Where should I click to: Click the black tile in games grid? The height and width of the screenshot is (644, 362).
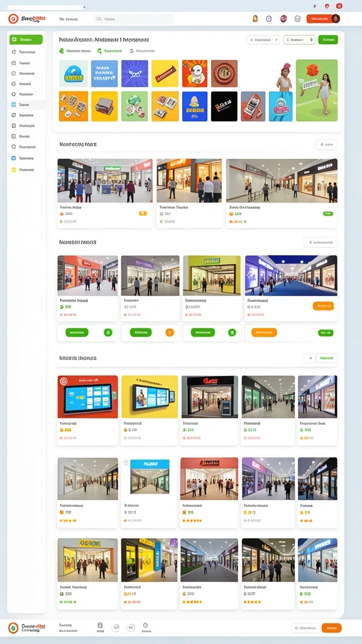[x=224, y=106]
